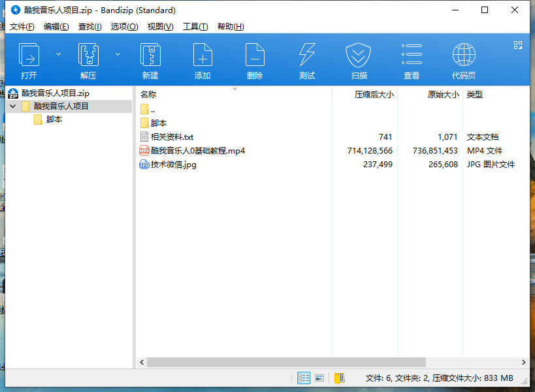The width and height of the screenshot is (535, 392).
Task: Maximize the Bandizip window
Action: [485, 10]
